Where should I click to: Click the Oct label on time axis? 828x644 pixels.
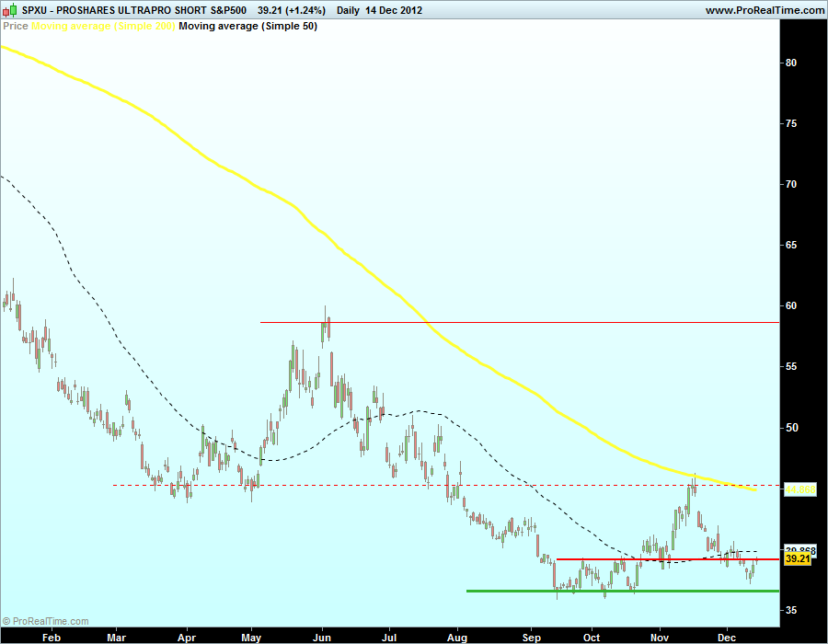(592, 638)
